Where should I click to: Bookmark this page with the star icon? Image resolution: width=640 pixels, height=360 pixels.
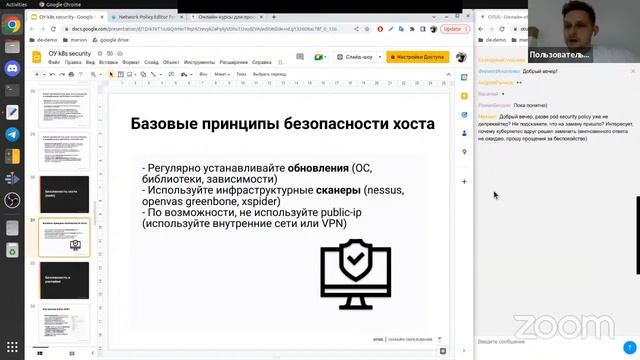367,29
